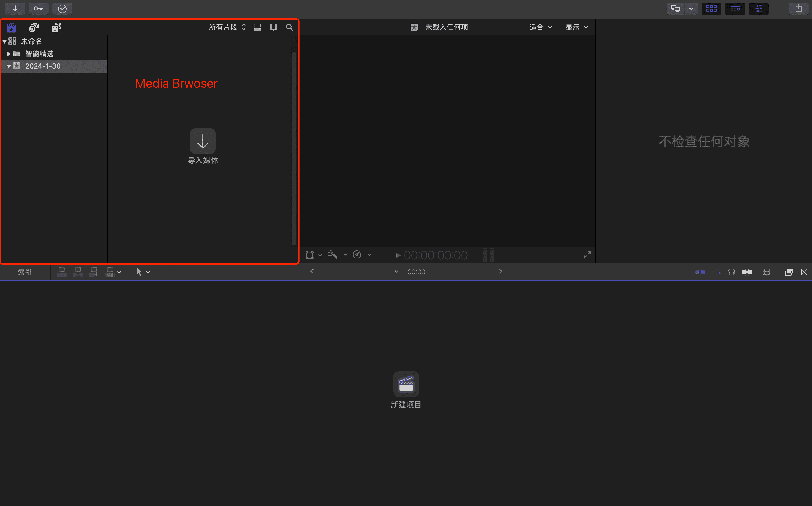Select the 2024-1-30 event
The image size is (812, 506).
54,66
